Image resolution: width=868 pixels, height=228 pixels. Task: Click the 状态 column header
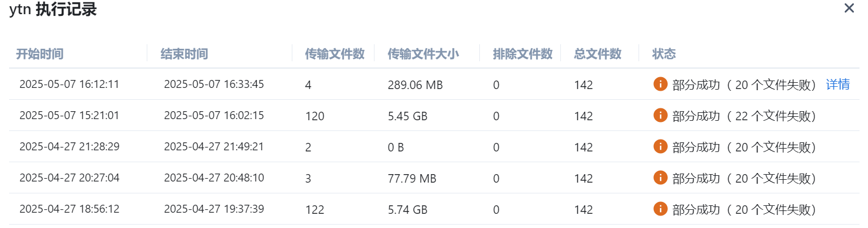click(664, 54)
